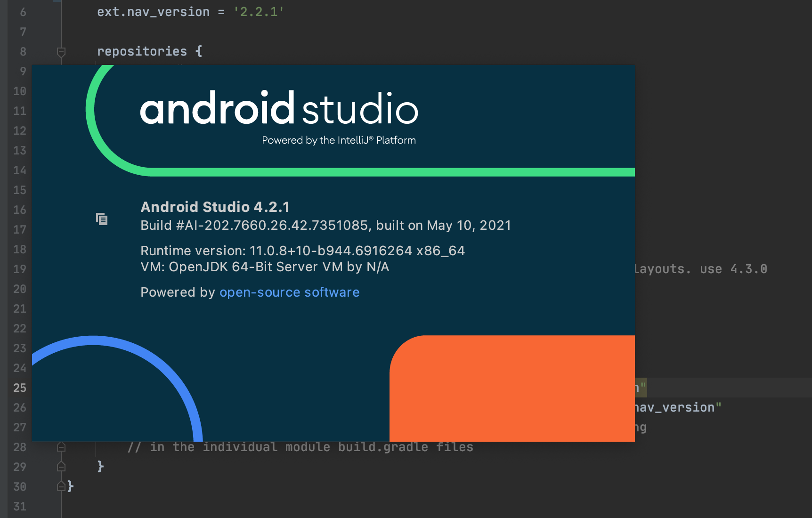The height and width of the screenshot is (518, 812).
Task: Place cursor in ext.nav_version on line 6
Action: point(153,12)
